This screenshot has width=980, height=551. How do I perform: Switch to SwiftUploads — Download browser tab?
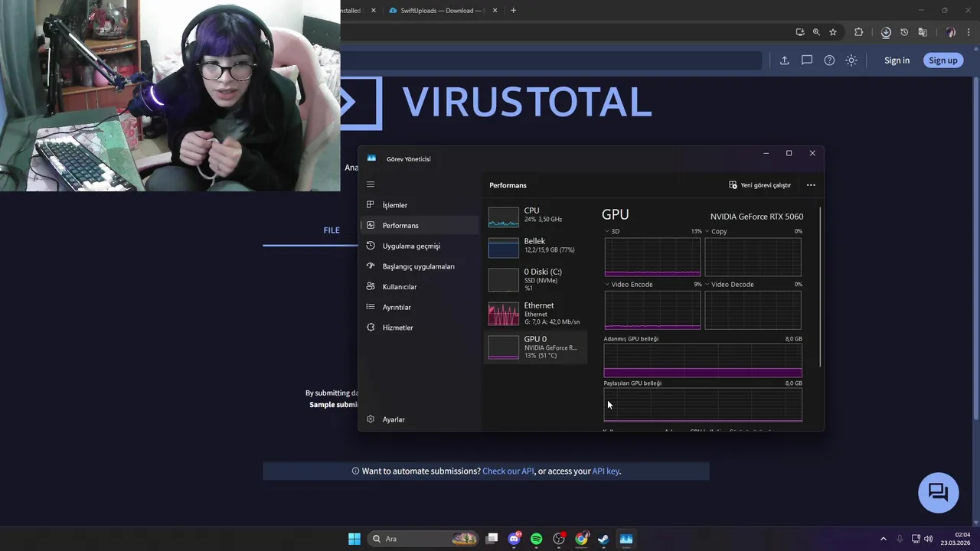coord(441,11)
